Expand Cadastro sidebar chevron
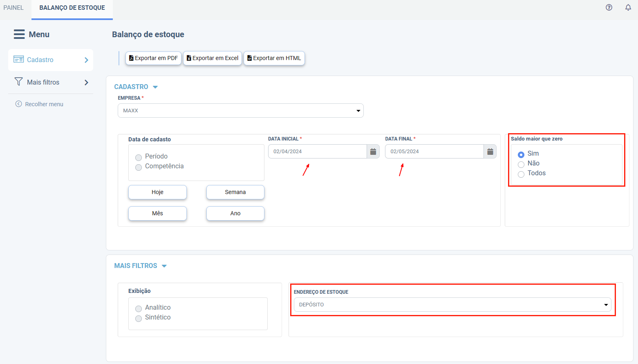Image resolution: width=638 pixels, height=364 pixels. [86, 60]
